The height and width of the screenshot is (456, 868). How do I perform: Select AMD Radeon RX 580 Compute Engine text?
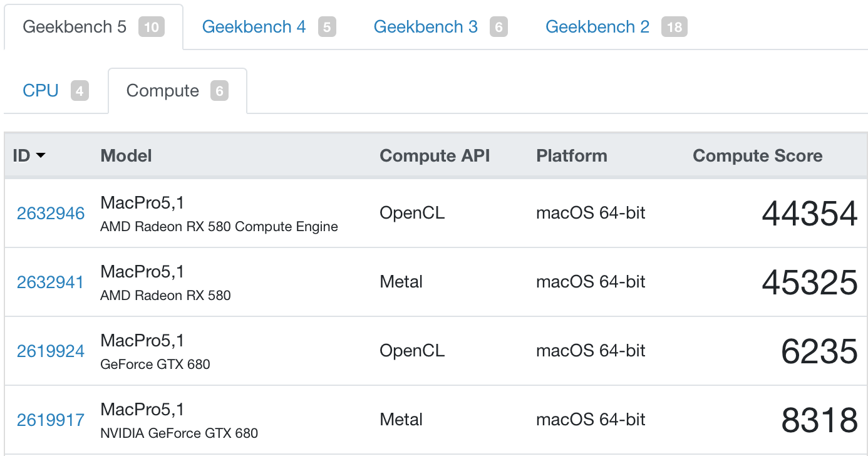[219, 227]
